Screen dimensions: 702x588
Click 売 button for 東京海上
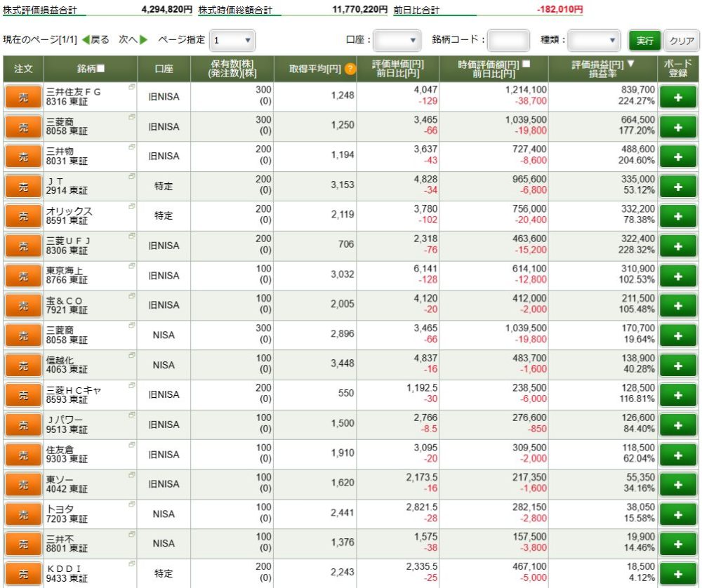coord(24,276)
